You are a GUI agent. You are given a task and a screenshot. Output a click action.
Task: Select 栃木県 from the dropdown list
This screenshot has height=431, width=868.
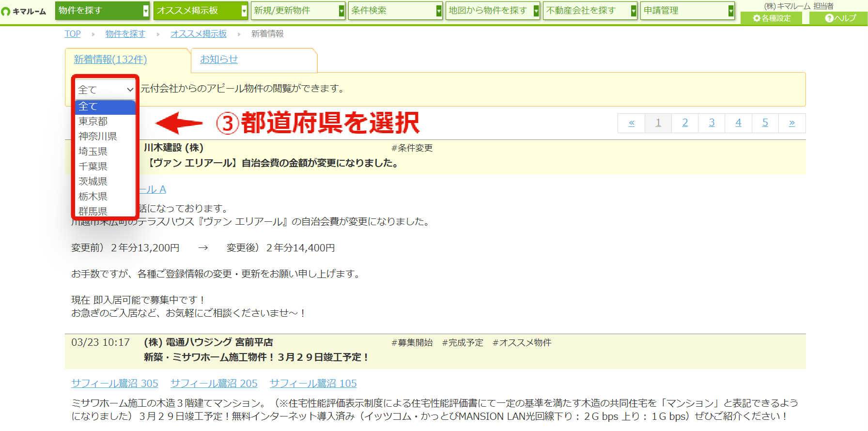tap(105, 197)
